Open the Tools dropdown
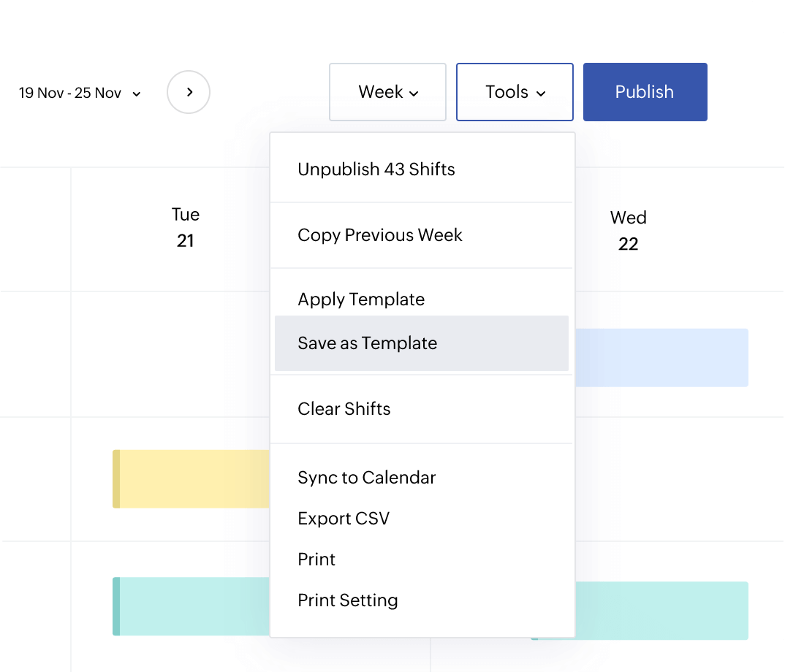The image size is (785, 672). [514, 92]
